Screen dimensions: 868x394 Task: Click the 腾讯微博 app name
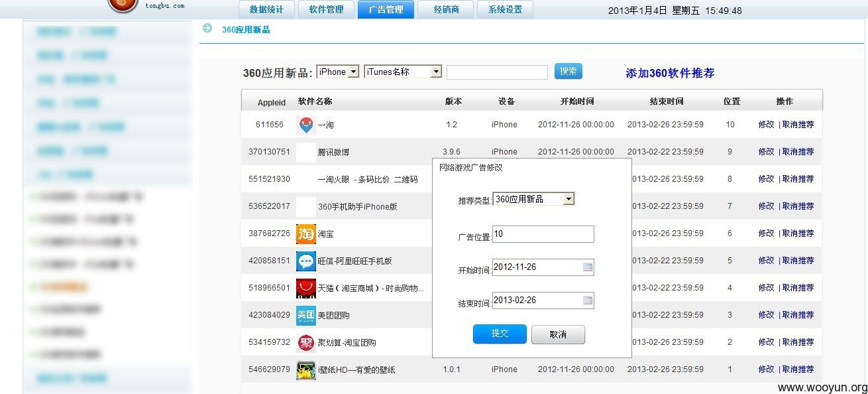click(333, 152)
